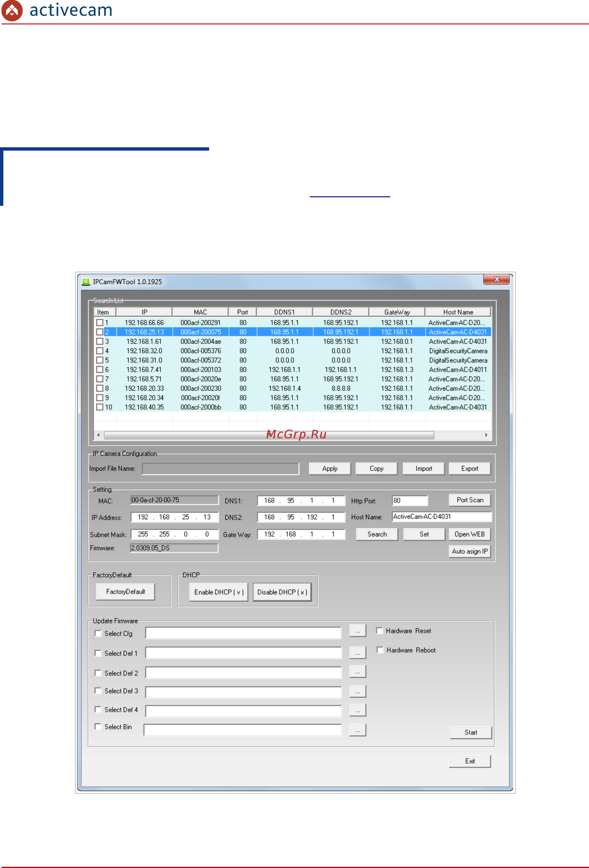The image size is (589, 868).
Task: Click the activecam logo icon
Action: click(x=12, y=10)
